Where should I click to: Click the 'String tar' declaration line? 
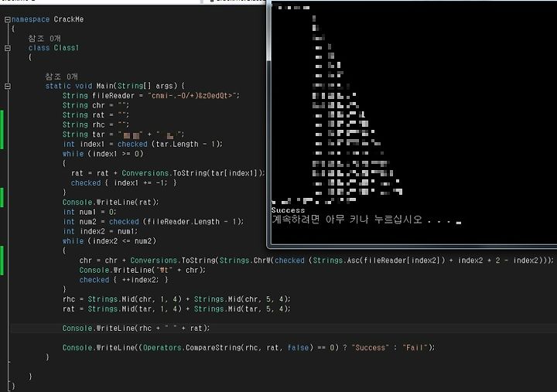pyautogui.click(x=124, y=135)
